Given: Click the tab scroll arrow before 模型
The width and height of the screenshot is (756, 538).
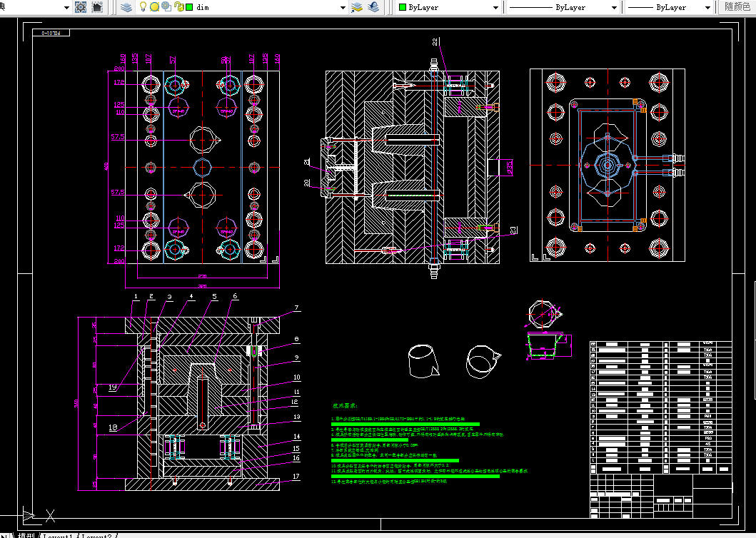Looking at the screenshot, I should click(5, 535).
